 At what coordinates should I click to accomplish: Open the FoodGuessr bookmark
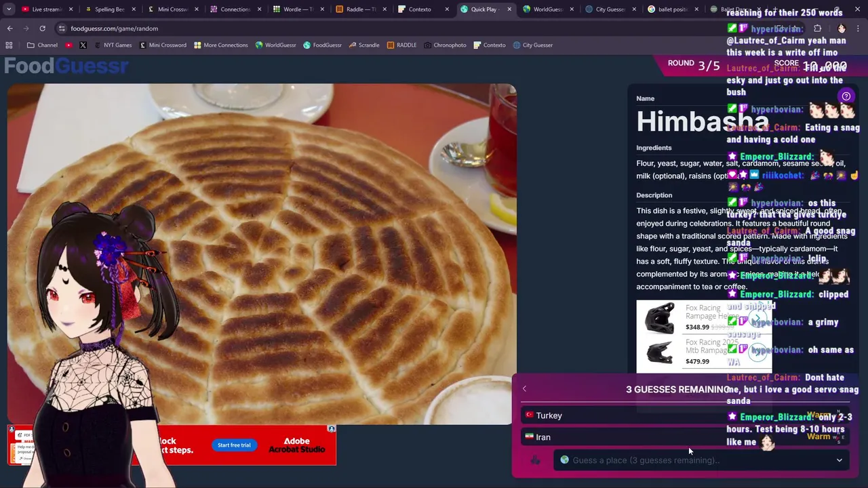tap(322, 45)
